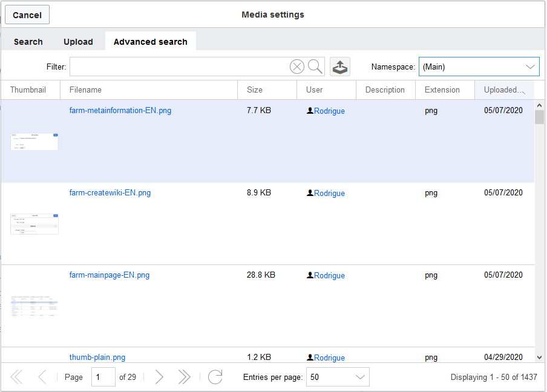Screen dimensions: 547x392
Task: Sort by the Description column header
Action: click(x=386, y=90)
